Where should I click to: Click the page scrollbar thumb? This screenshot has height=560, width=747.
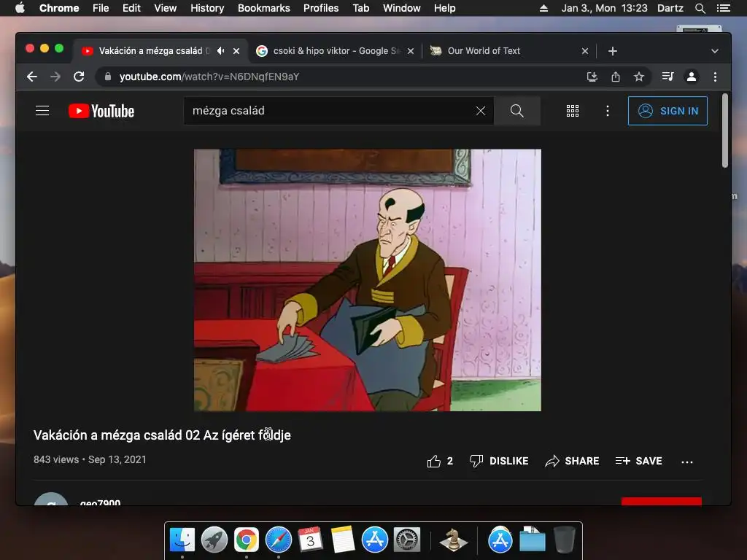(724, 131)
